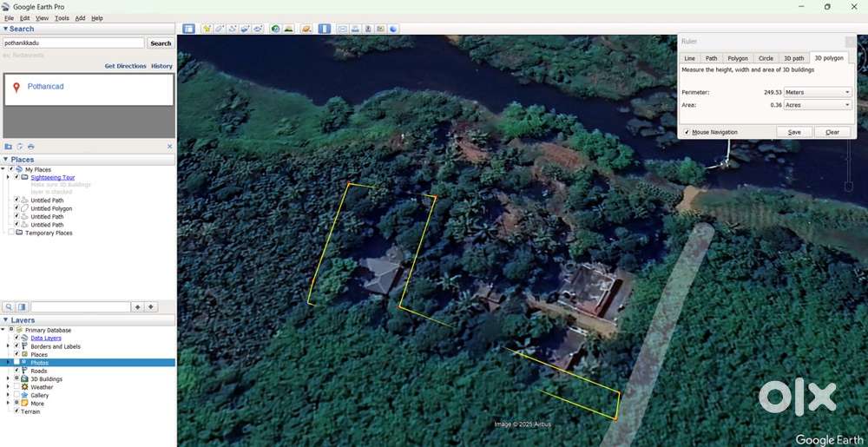The width and height of the screenshot is (868, 447).
Task: Click the search magnifier icon in Places panel
Action: point(9,307)
